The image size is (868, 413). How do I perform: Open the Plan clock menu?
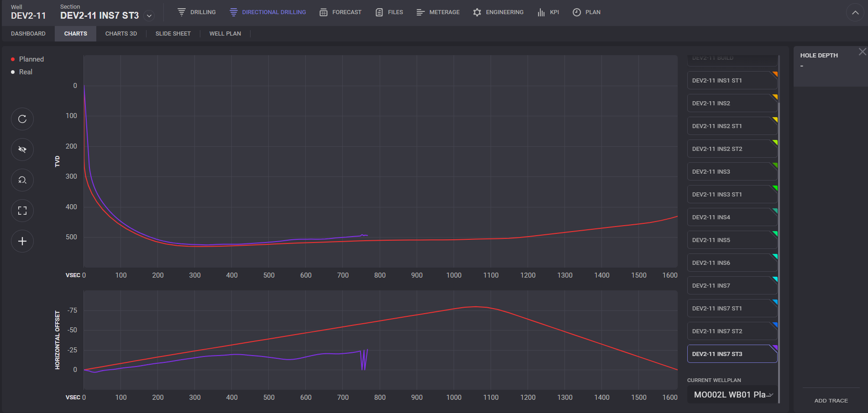coord(586,12)
